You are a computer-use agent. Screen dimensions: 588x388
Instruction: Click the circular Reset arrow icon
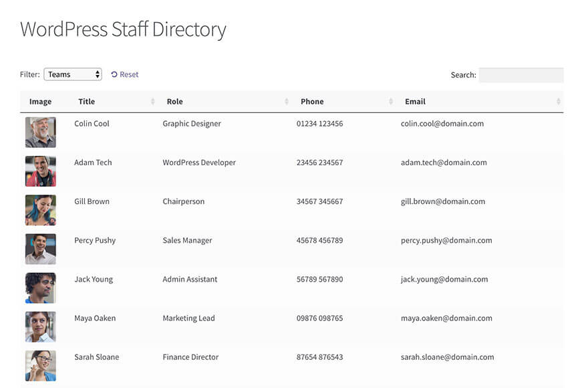tap(113, 74)
